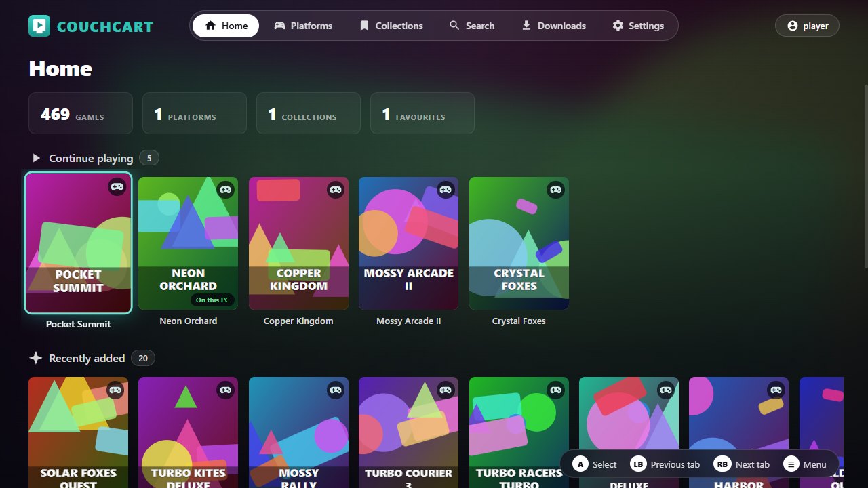Open the Turbo Kites Deluxe cover
Screen dimensions: 868x488
click(x=189, y=432)
